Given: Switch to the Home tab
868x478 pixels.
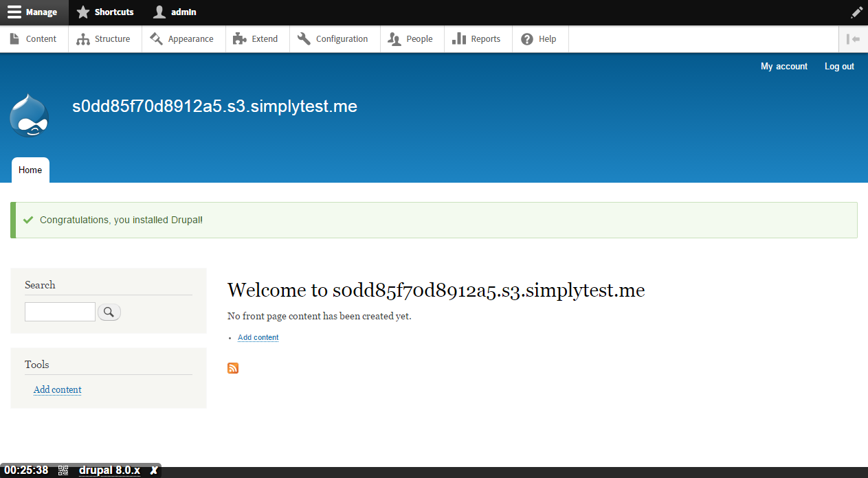Looking at the screenshot, I should (30, 170).
